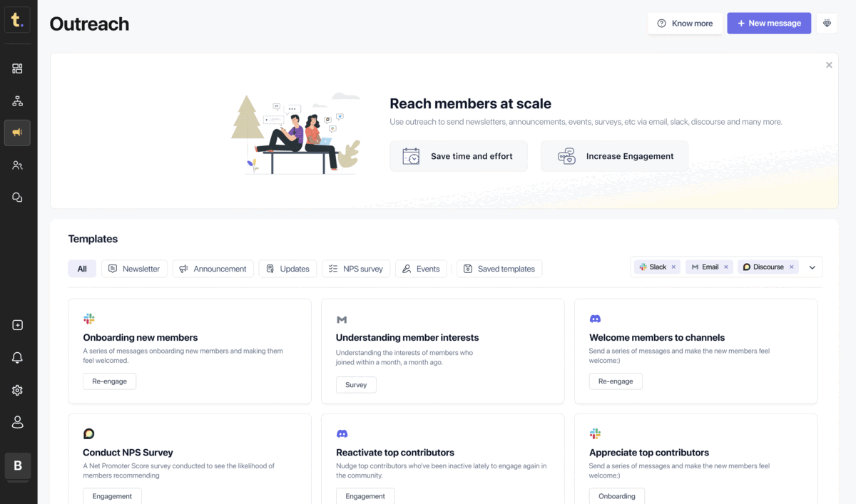Image resolution: width=856 pixels, height=504 pixels.
Task: Filter templates by Announcement
Action: [x=213, y=269]
